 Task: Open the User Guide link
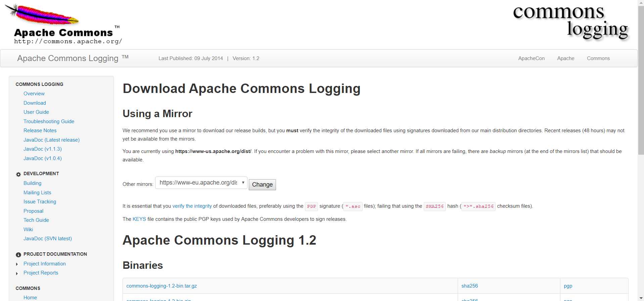[x=36, y=112]
